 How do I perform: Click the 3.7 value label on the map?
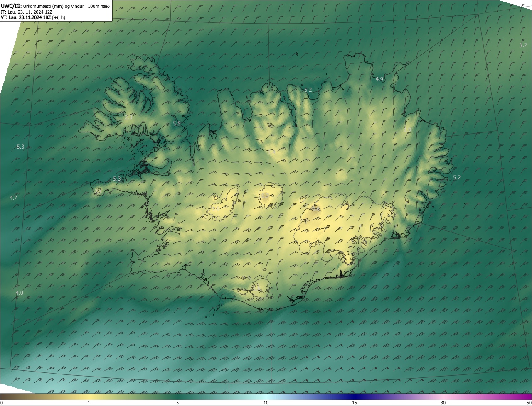coord(523,45)
